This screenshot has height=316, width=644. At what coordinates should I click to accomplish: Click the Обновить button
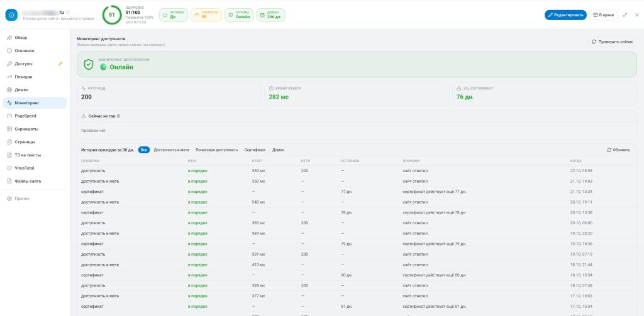(619, 150)
